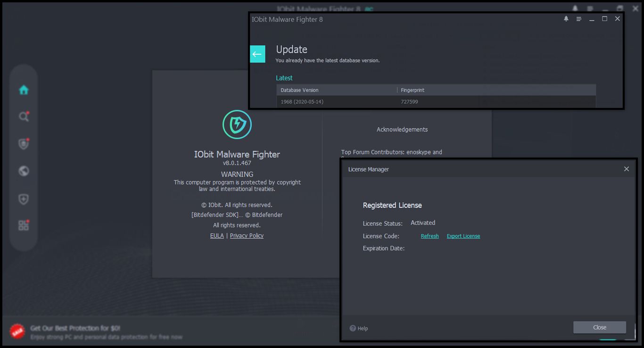This screenshot has height=348, width=644.
Task: Click the Bitdefender SDK copyright line
Action: point(237,215)
